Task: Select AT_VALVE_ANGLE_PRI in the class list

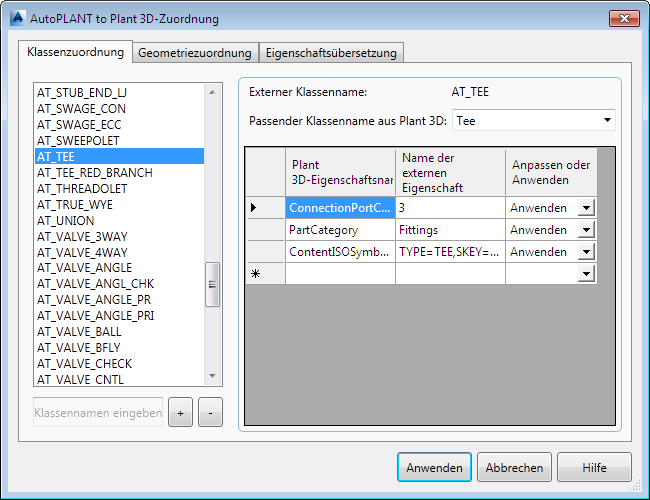Action: pyautogui.click(x=119, y=316)
